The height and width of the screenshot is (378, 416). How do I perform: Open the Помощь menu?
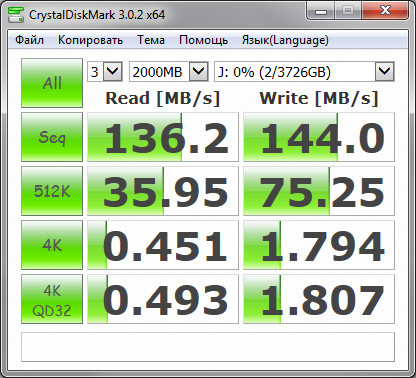pos(203,40)
